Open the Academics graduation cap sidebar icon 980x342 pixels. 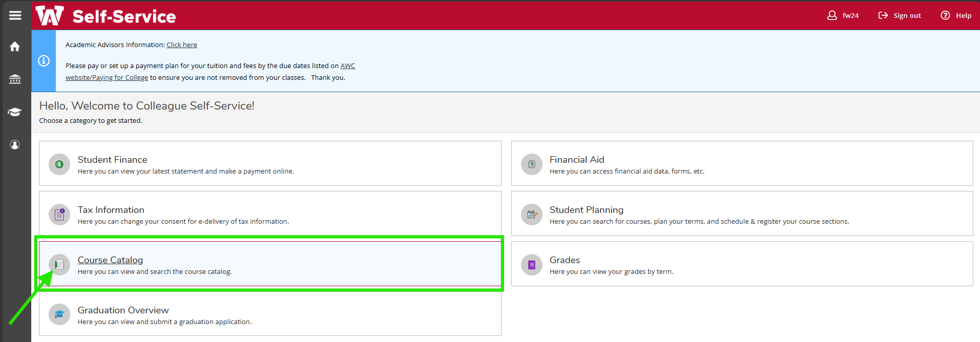(x=15, y=112)
